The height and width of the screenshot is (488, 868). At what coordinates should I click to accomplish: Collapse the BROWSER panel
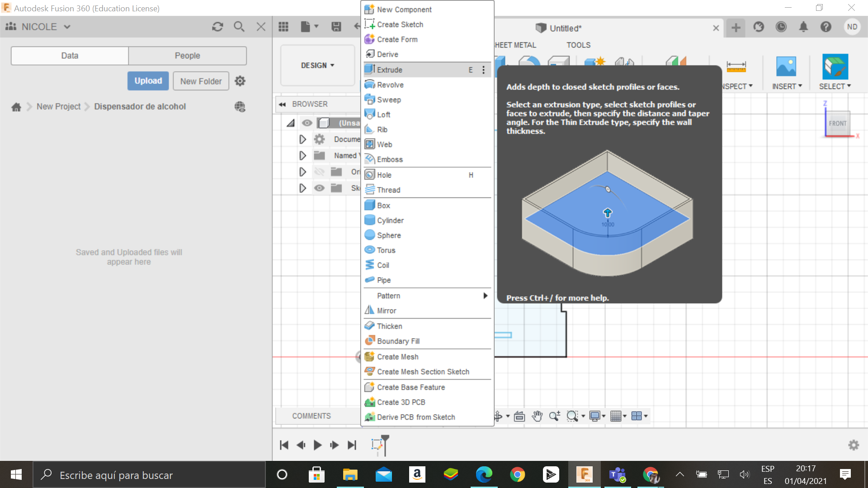coord(283,104)
